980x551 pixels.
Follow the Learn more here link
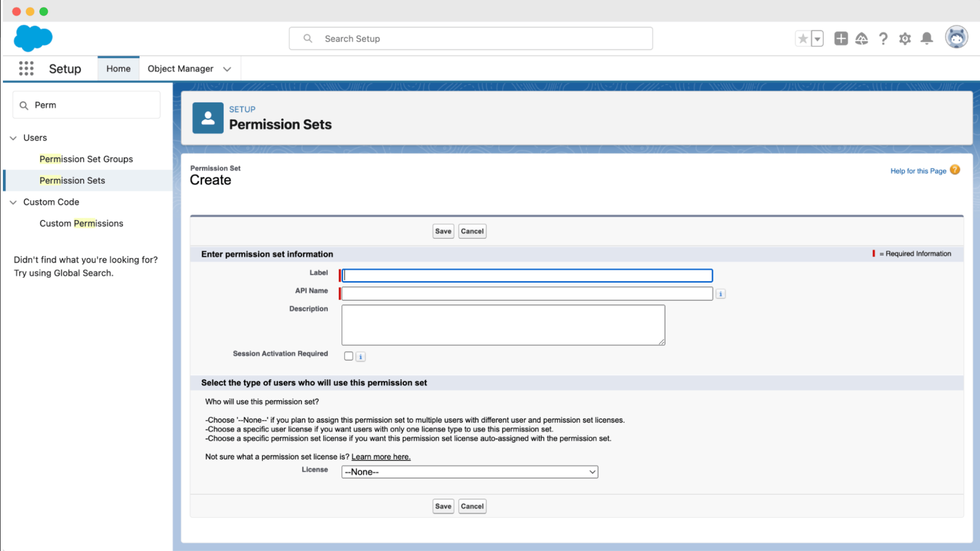pos(381,457)
